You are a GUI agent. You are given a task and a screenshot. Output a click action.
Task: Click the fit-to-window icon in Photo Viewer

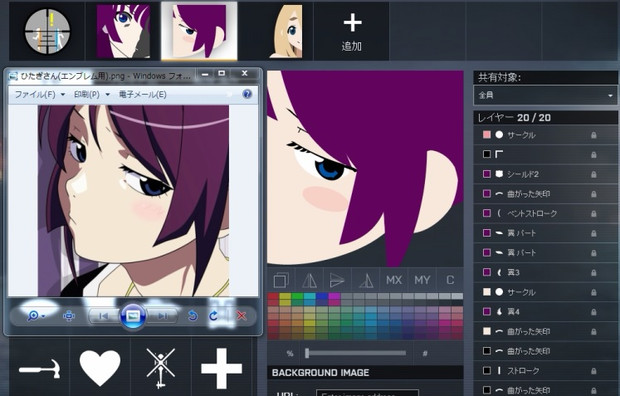pyautogui.click(x=69, y=316)
